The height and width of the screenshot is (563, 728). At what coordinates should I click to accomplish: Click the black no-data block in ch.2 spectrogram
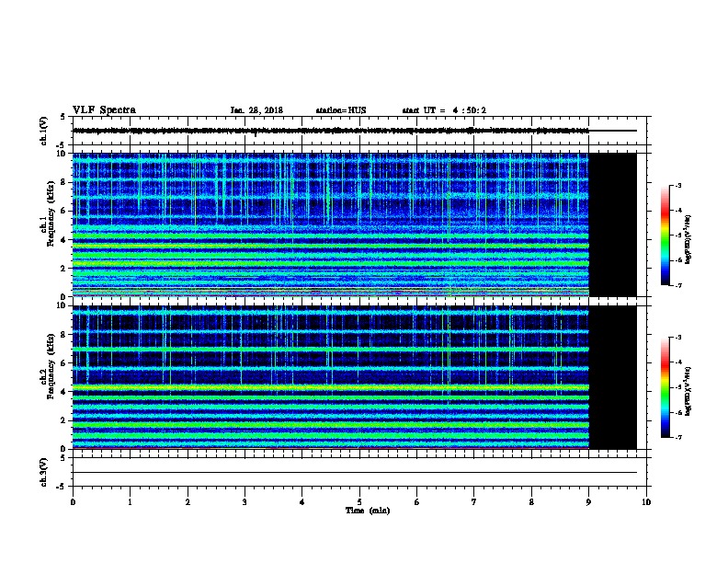point(613,377)
